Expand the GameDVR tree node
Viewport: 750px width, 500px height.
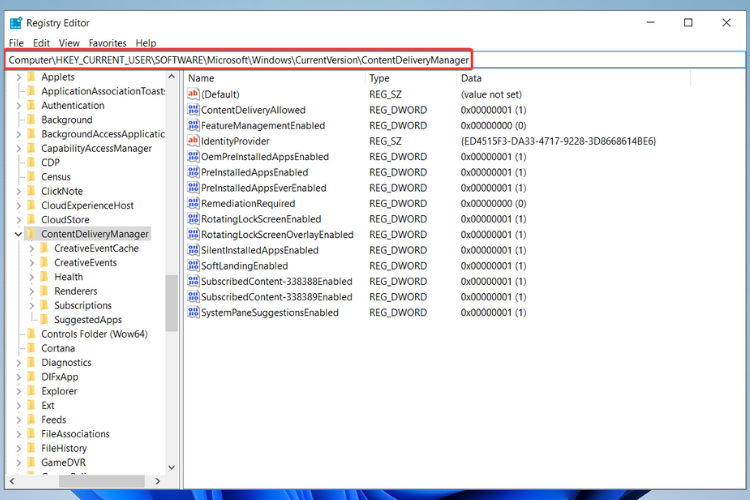coord(18,463)
